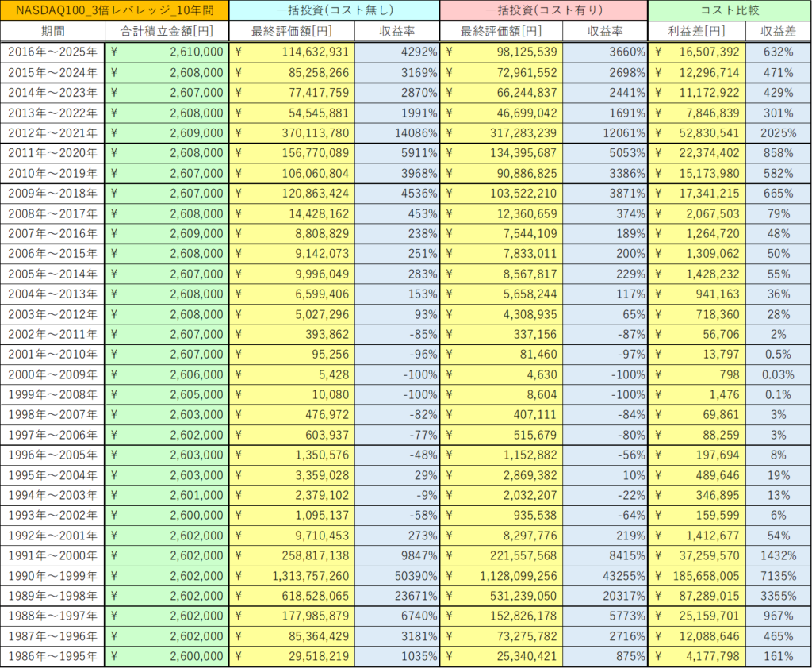Click the 1990年～1999年 period cell
This screenshot has width=812, height=668.
[52, 574]
